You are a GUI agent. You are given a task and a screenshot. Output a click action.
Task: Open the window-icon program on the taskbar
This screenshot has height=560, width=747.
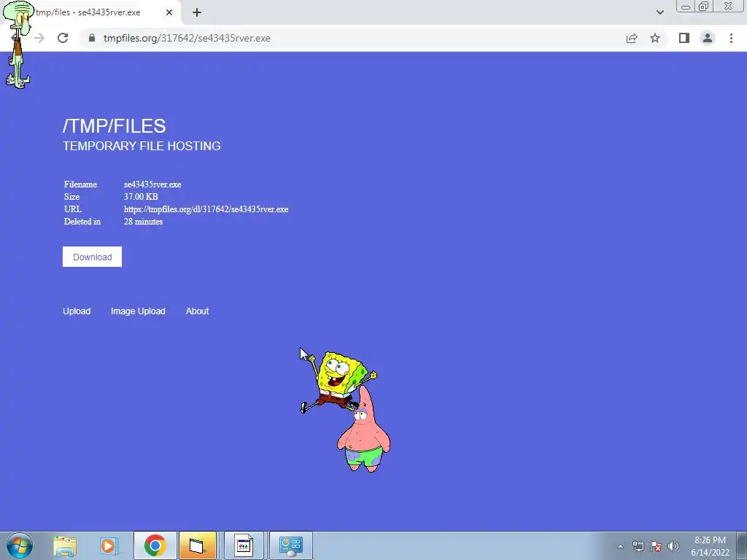pos(244,545)
